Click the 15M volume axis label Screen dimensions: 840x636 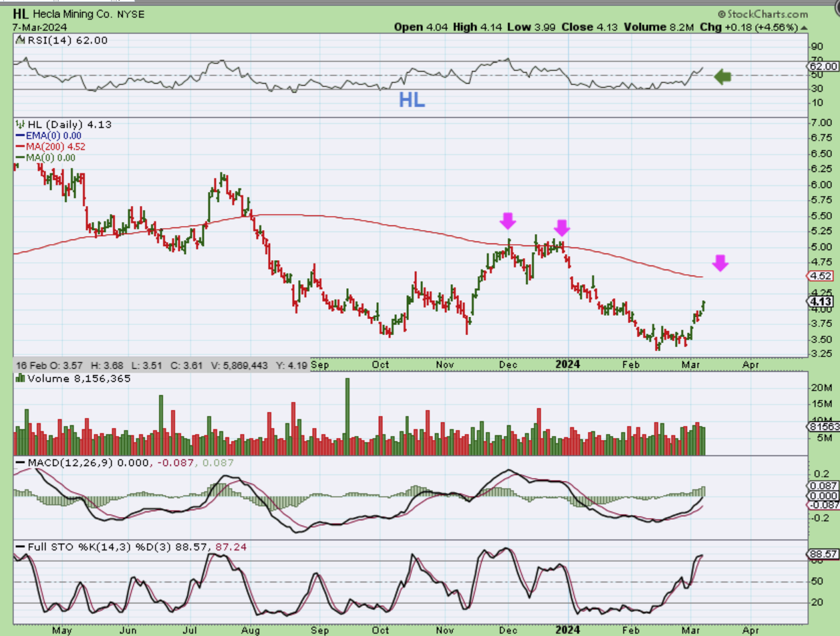click(820, 405)
